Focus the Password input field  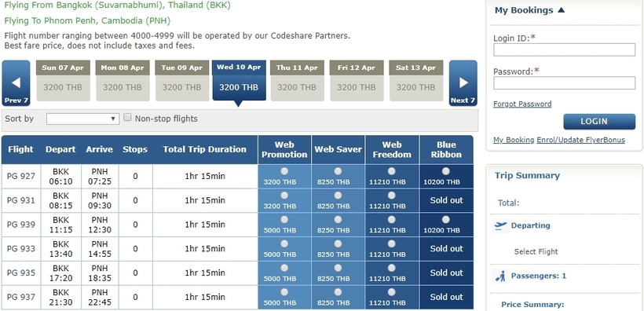click(565, 83)
